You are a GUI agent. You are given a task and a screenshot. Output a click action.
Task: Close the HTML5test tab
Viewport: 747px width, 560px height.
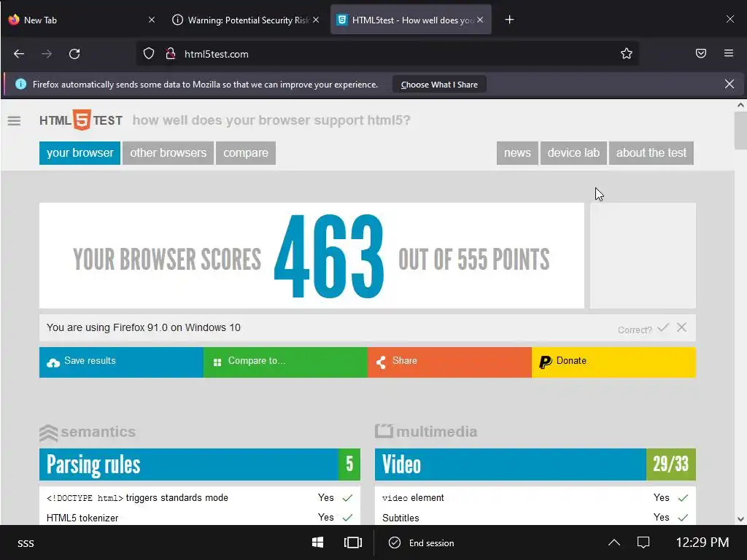(480, 20)
